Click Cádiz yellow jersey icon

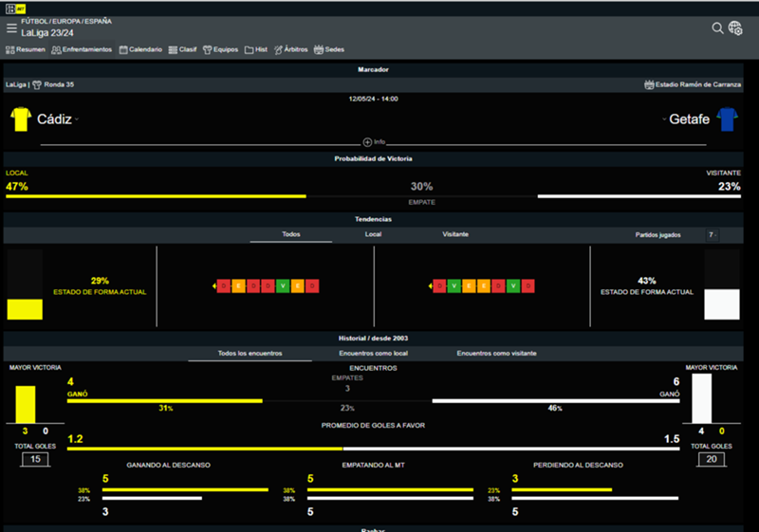click(x=20, y=119)
